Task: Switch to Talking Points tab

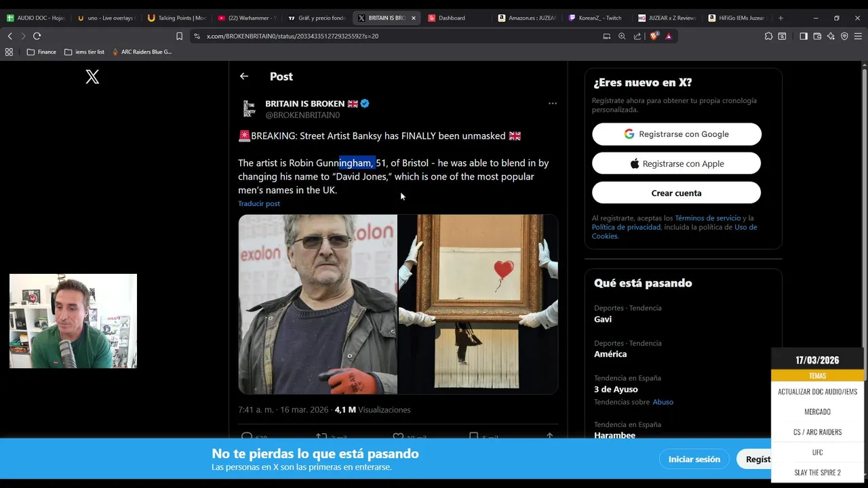Action: tap(176, 18)
